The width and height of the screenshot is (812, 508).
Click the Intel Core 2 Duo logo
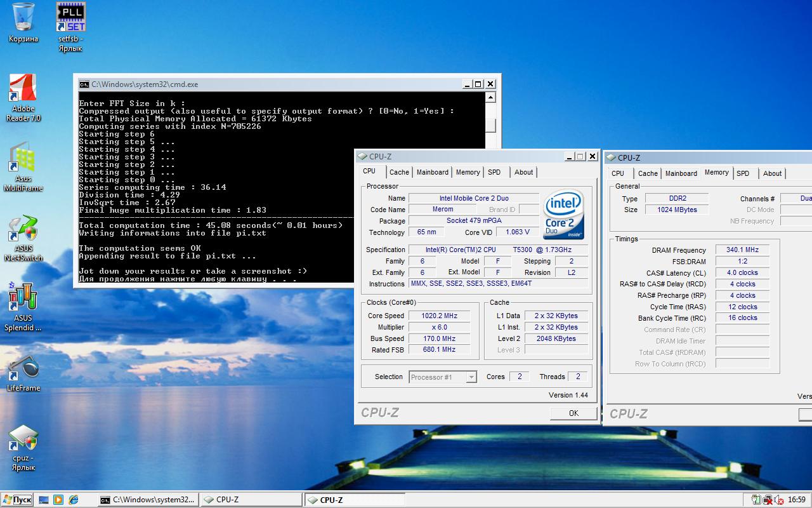click(564, 215)
